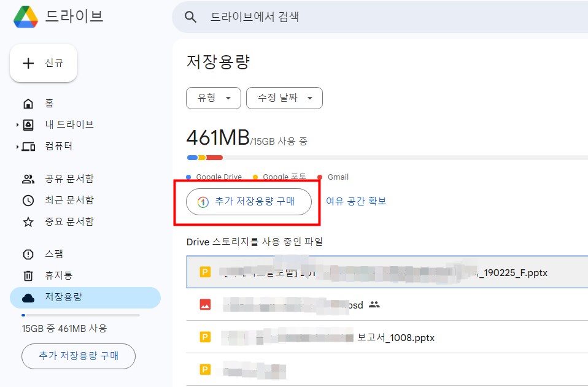This screenshot has height=387, width=588.
Task: Expand the 컴퓨터 tree item
Action: 17,146
